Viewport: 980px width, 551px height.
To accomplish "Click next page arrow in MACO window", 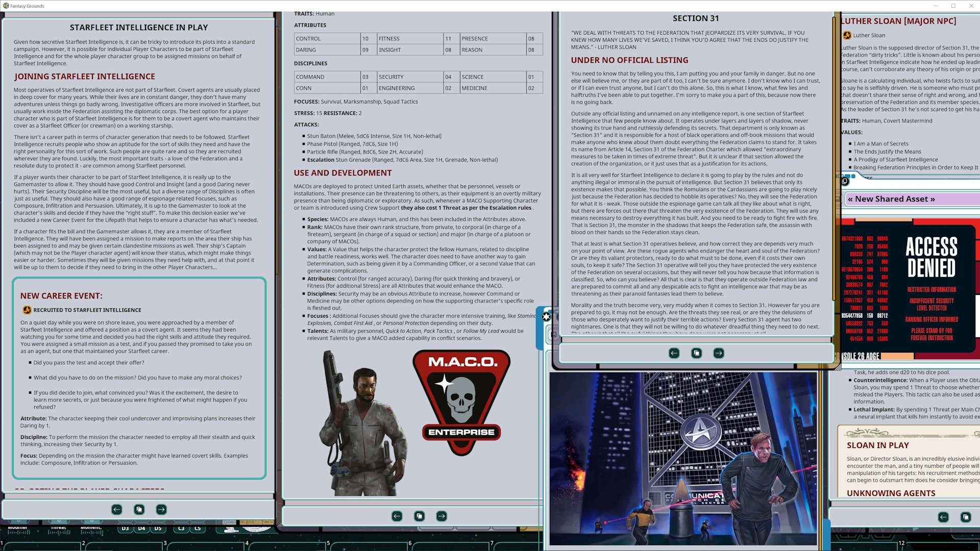I will tap(442, 516).
